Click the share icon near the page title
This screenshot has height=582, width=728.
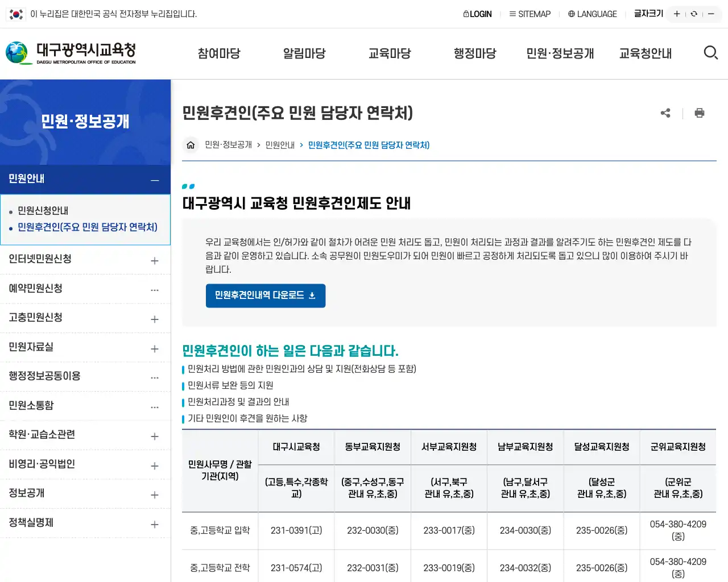[665, 113]
